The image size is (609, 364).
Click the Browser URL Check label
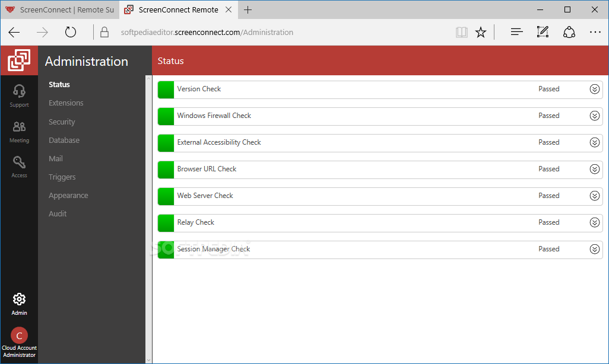[207, 169]
